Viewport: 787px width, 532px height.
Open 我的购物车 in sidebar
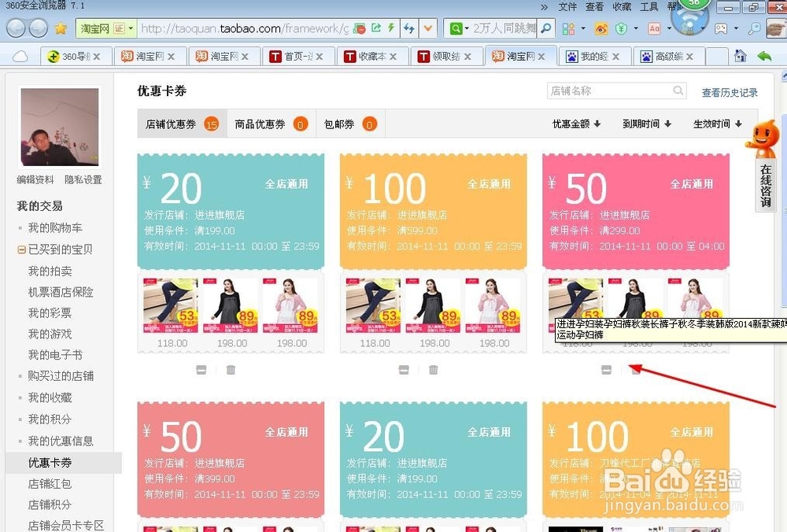pyautogui.click(x=55, y=228)
